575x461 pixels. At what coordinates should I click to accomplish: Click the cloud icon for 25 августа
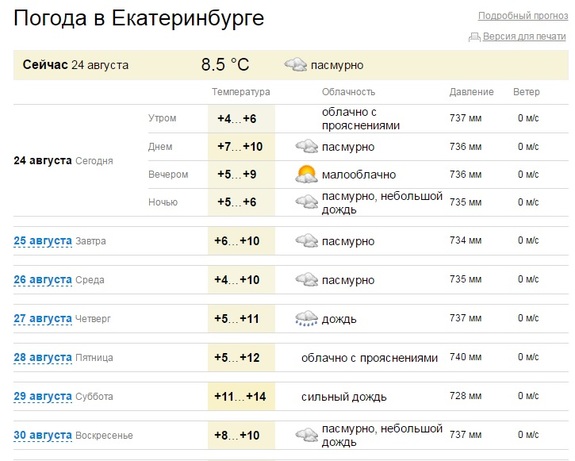click(307, 241)
